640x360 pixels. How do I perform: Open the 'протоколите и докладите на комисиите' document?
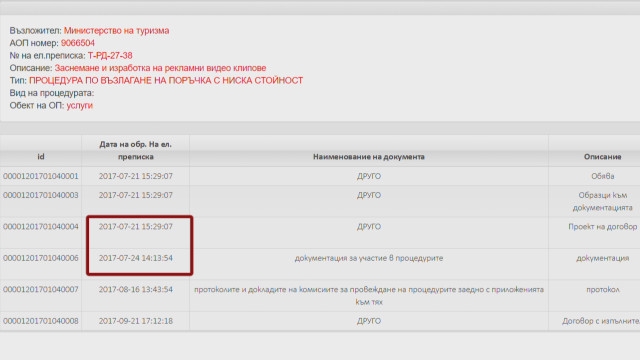tap(369, 296)
